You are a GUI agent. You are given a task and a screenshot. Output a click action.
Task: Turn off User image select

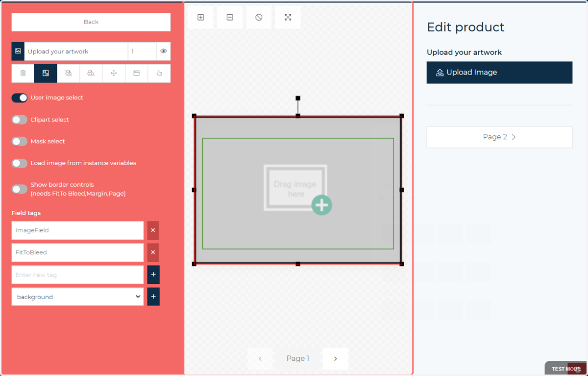[20, 98]
